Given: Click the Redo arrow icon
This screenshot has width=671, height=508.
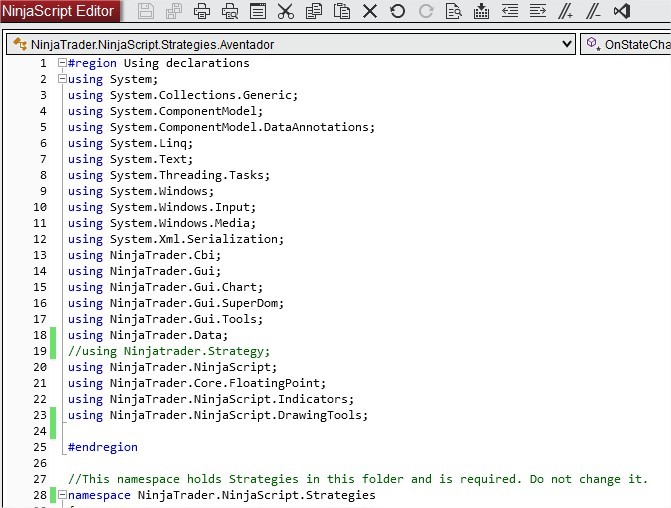Looking at the screenshot, I should pyautogui.click(x=425, y=11).
